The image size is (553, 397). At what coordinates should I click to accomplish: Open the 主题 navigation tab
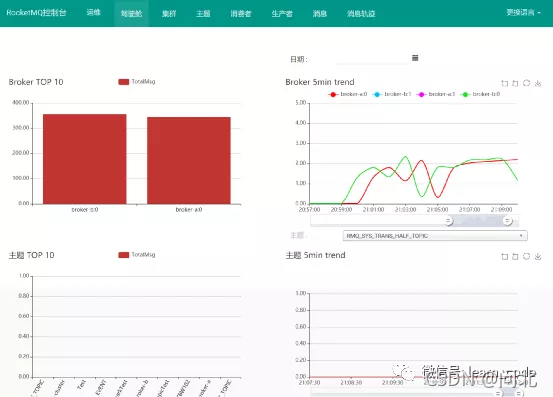click(x=203, y=13)
